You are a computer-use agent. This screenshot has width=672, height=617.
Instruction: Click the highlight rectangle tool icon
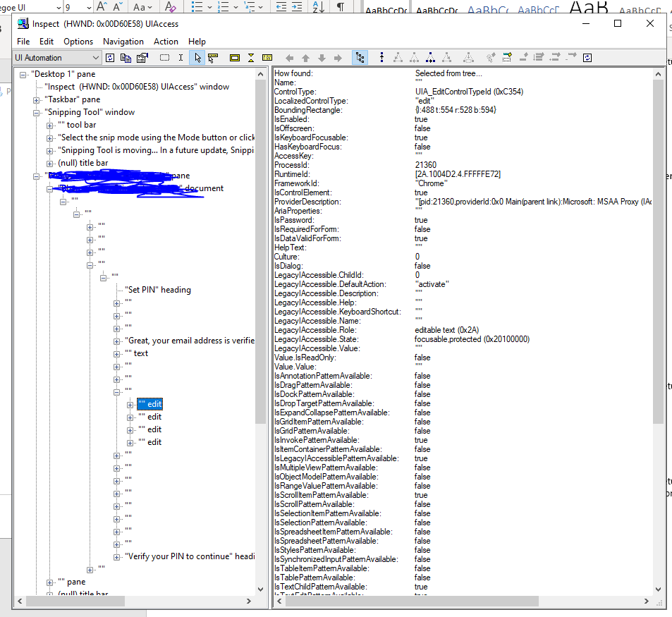coord(235,58)
